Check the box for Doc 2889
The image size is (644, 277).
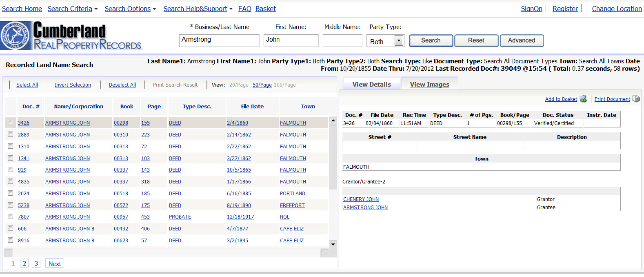pos(11,134)
